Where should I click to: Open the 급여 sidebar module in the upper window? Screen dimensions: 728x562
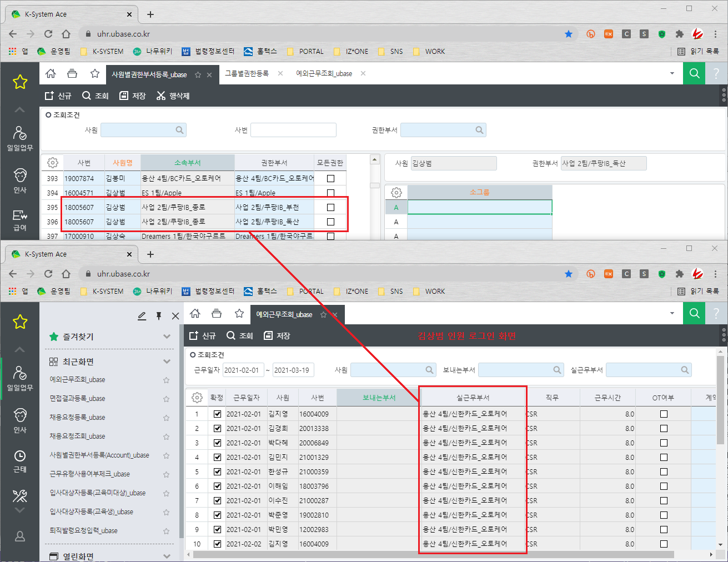(x=20, y=220)
